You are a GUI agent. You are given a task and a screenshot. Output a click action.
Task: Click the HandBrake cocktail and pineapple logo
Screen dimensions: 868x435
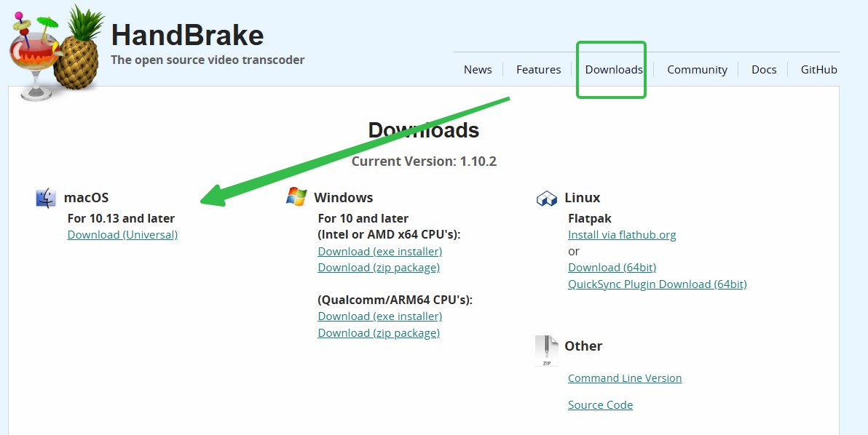tap(57, 53)
